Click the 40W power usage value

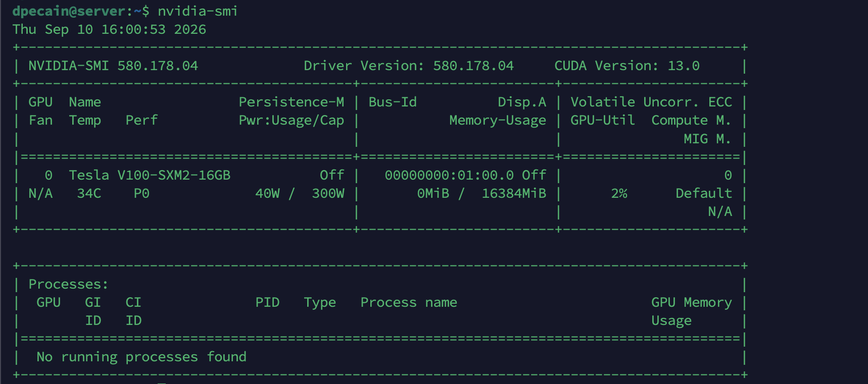pos(267,193)
